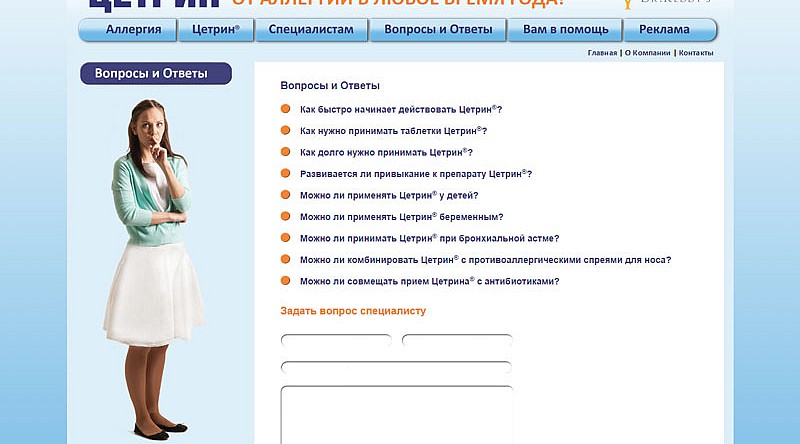Image resolution: width=800 pixels, height=444 pixels.
Task: Open the Специалистам menu tab
Action: pos(311,30)
